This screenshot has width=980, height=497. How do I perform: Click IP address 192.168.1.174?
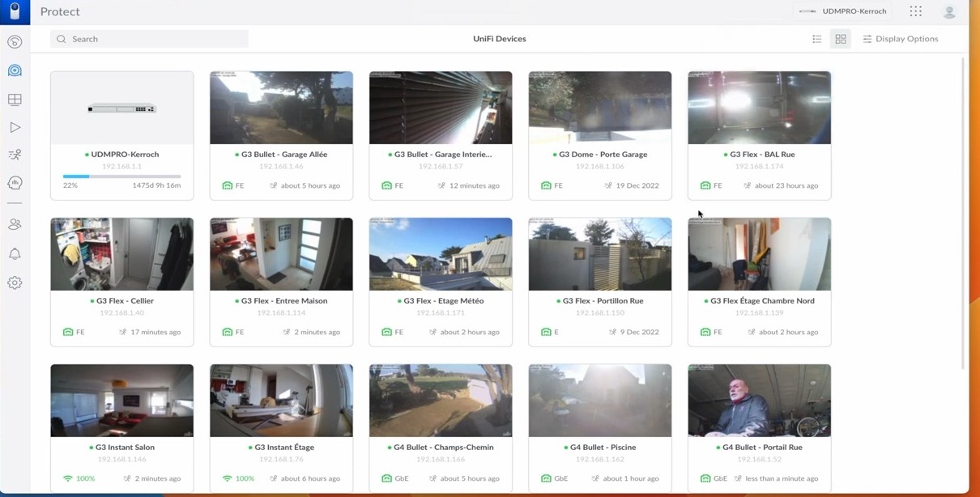coord(760,167)
